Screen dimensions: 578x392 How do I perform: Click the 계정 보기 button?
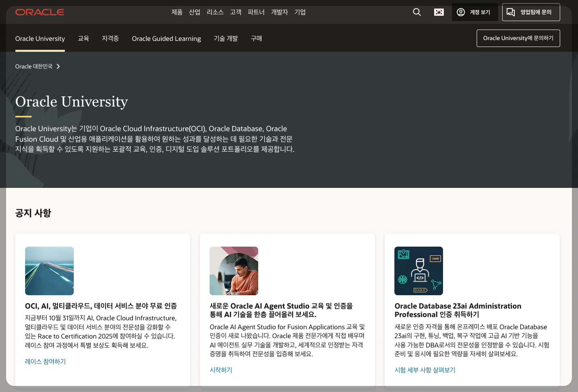tap(475, 12)
